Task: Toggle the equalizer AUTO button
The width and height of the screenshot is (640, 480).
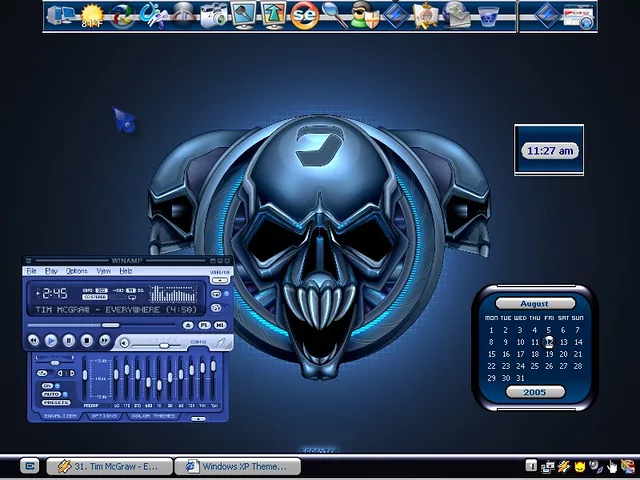Action: coord(51,394)
